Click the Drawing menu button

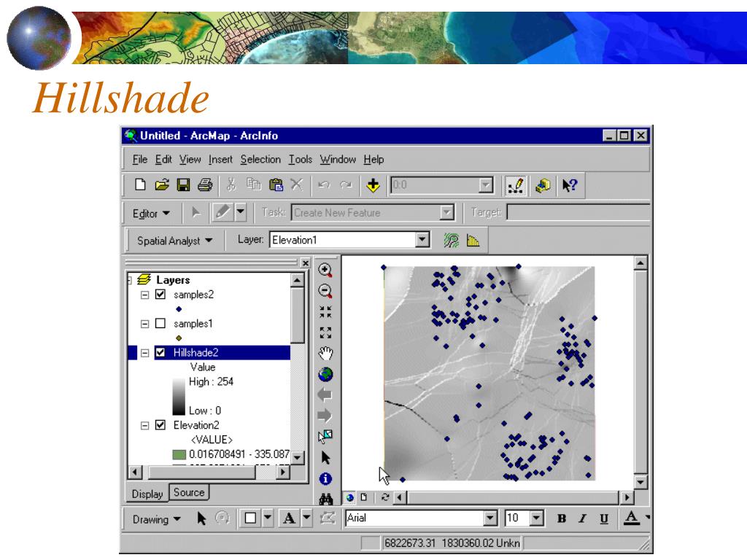[156, 519]
